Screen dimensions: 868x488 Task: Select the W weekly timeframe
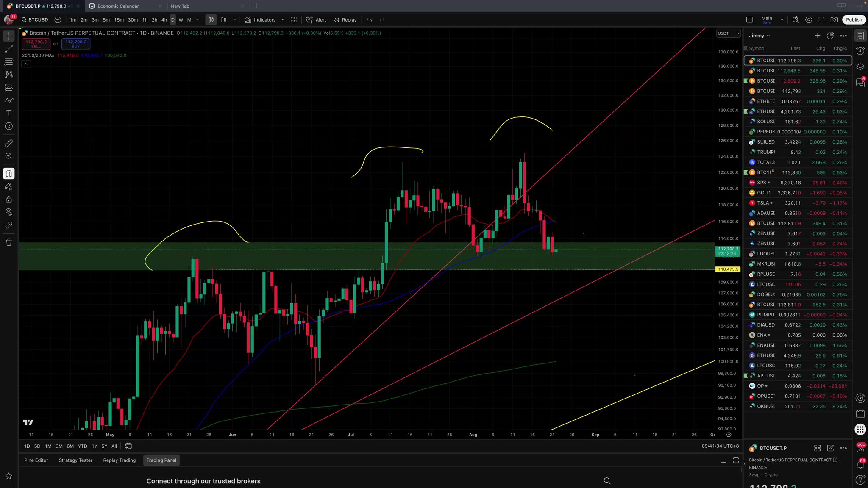click(181, 20)
